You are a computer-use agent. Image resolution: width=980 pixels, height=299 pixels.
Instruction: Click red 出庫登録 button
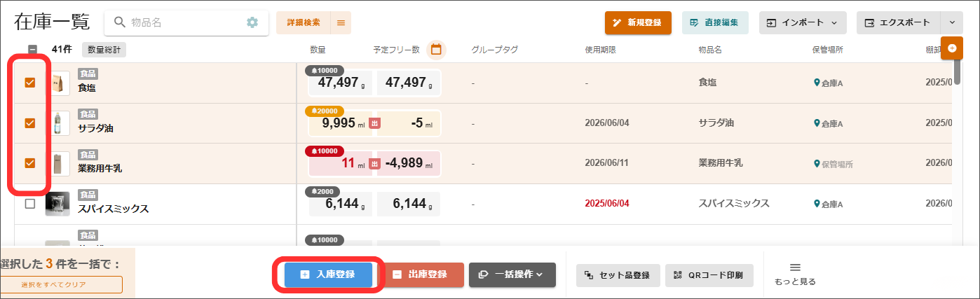[421, 274]
